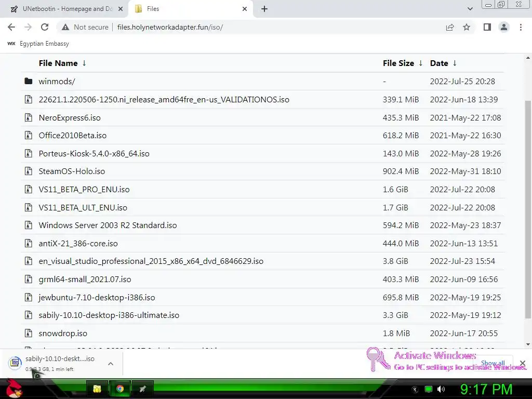
Task: Click the winmods folder icon
Action: coord(29,81)
